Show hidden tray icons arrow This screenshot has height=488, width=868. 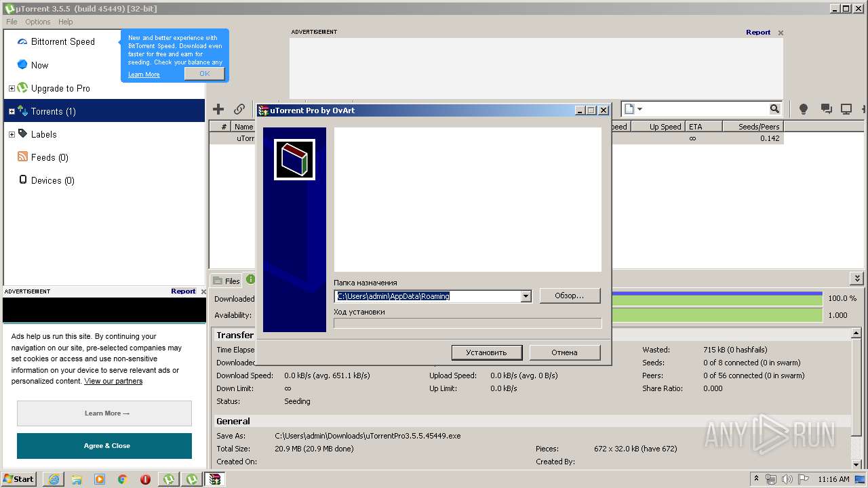point(756,479)
